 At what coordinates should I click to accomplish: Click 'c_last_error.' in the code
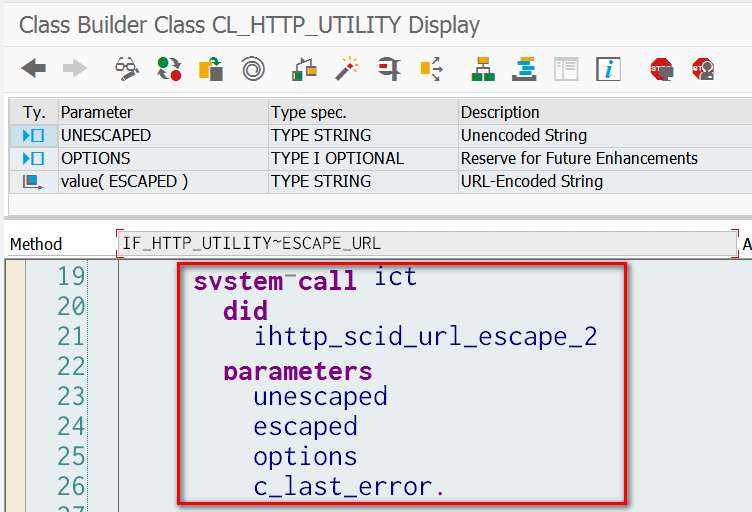pos(349,487)
